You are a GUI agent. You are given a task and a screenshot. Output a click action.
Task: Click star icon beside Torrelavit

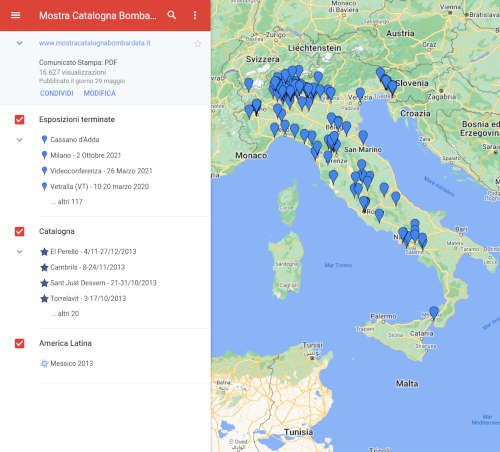(x=44, y=299)
